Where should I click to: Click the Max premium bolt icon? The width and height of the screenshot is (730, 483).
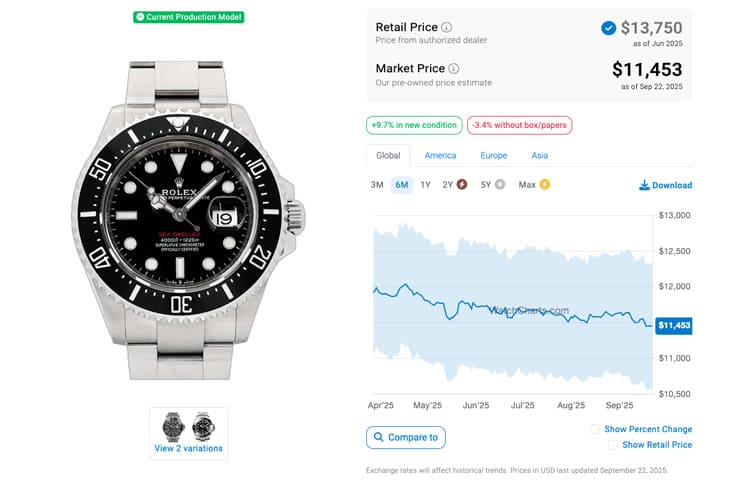coord(545,185)
